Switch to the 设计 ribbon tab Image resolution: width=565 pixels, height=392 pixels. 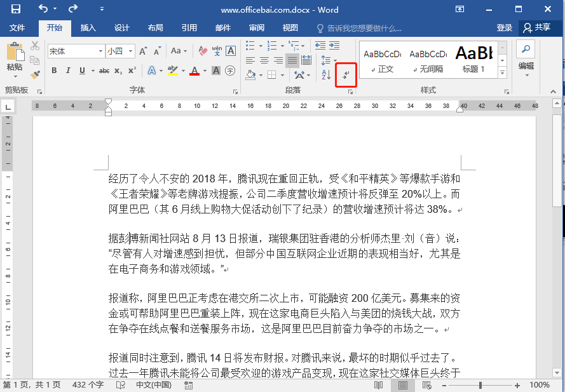[x=122, y=28]
